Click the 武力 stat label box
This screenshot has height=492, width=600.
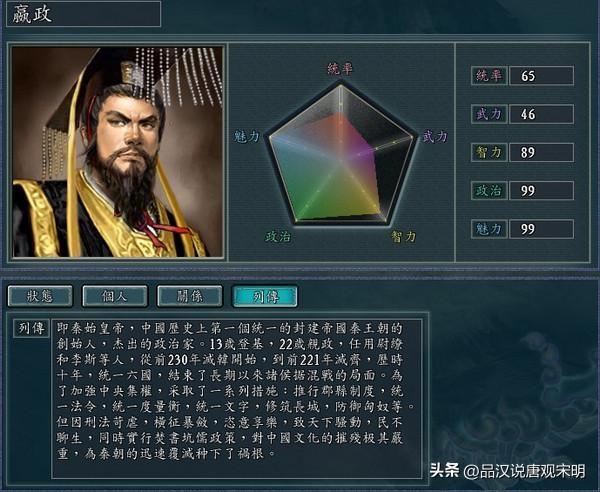489,114
